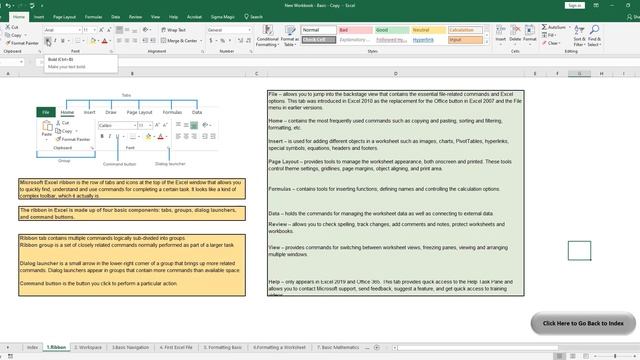The height and width of the screenshot is (360, 640).
Task: Apply the Fill Color bucket
Action: coord(93,41)
